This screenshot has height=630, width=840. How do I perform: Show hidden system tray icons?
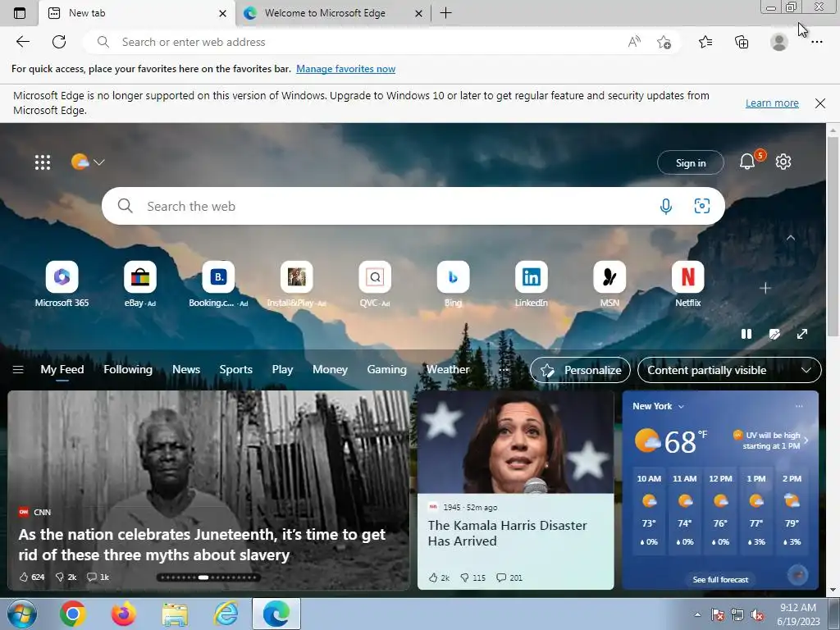point(697,614)
